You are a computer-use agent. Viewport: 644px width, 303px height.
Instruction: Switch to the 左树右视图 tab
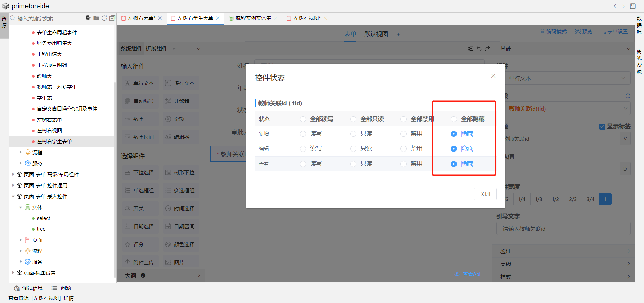(307, 18)
